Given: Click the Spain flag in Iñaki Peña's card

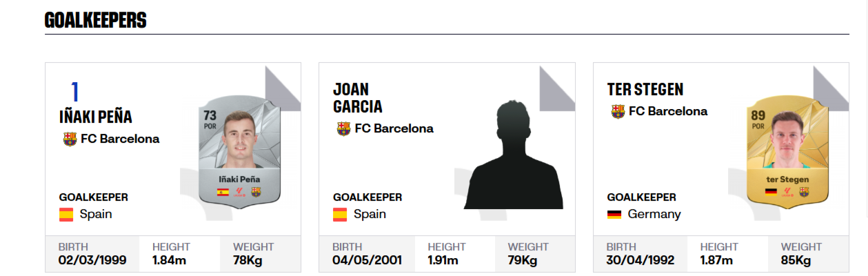Looking at the screenshot, I should pos(66,214).
